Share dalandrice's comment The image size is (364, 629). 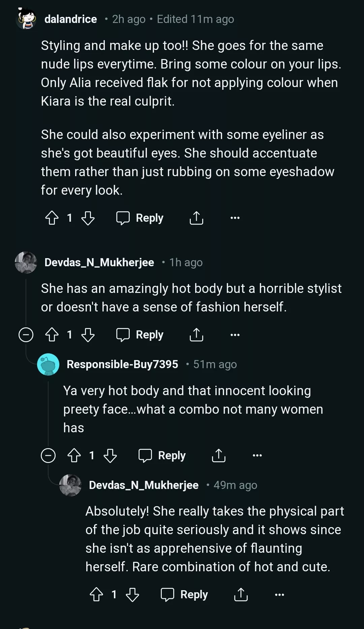(196, 218)
